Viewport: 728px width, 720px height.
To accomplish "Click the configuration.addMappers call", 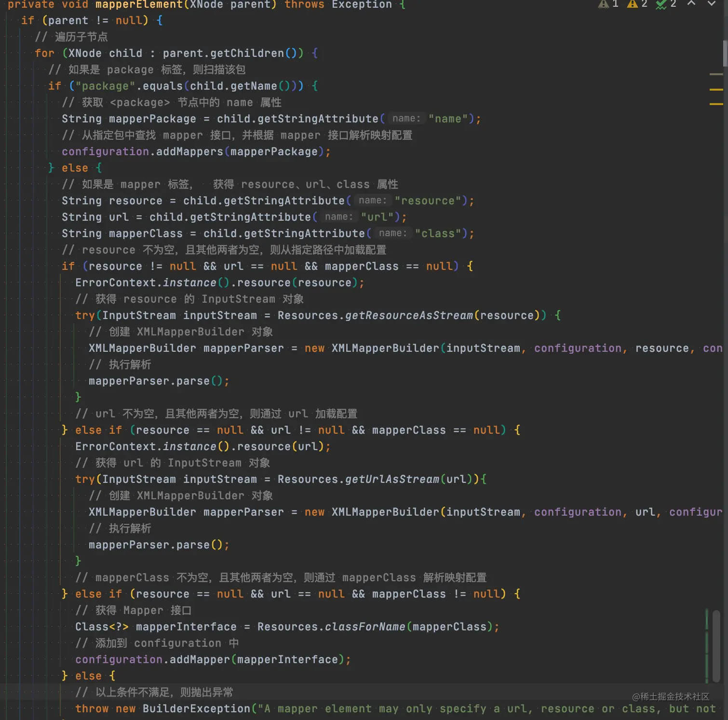I will tap(196, 151).
